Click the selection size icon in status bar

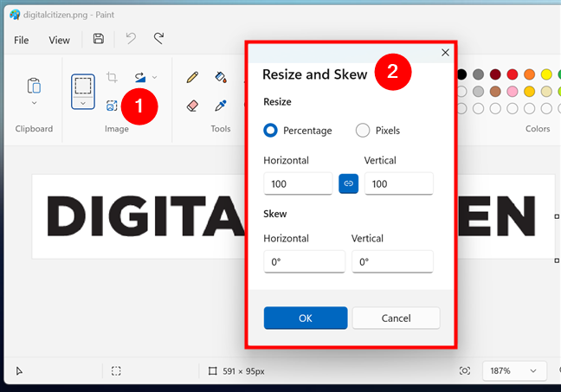tap(116, 371)
